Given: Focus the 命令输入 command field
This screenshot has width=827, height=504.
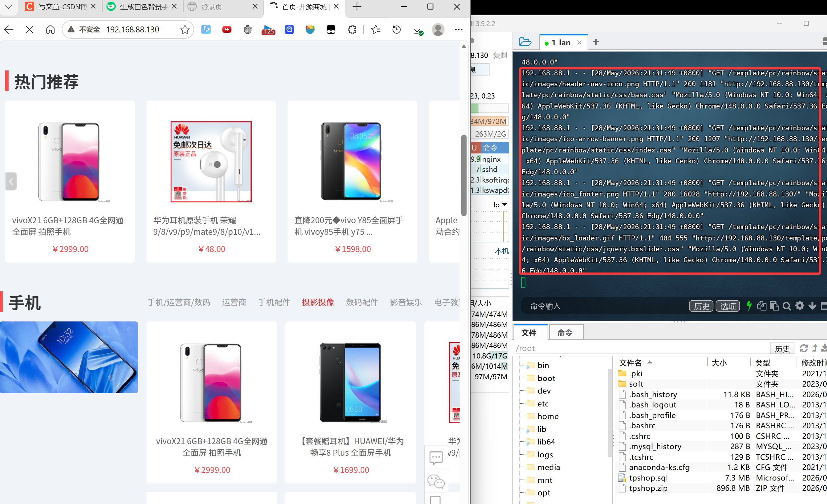Looking at the screenshot, I should coord(604,306).
